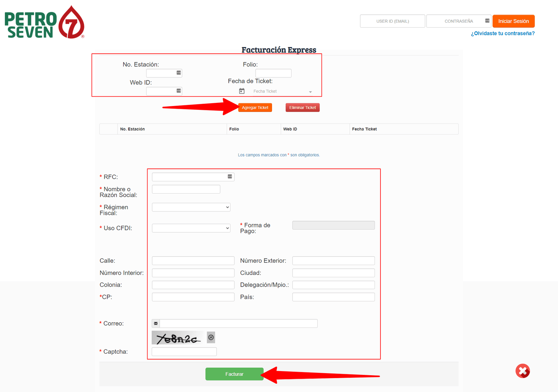The image size is (558, 392).
Task: Focus the Folio input field
Action: [273, 73]
